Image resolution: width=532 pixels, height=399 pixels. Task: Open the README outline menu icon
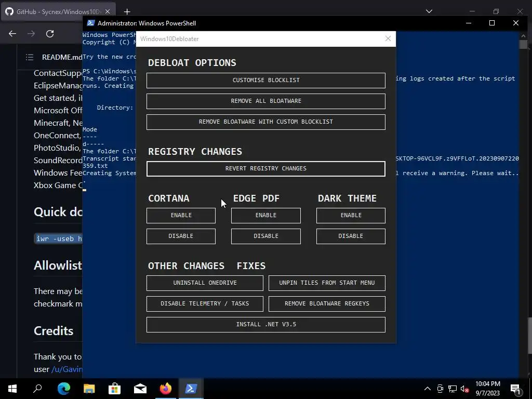30,57
